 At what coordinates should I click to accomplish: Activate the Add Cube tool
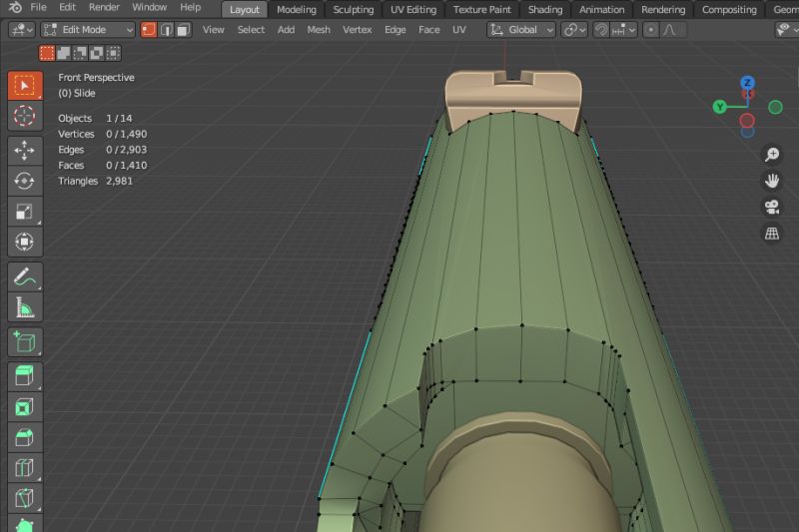tap(24, 341)
